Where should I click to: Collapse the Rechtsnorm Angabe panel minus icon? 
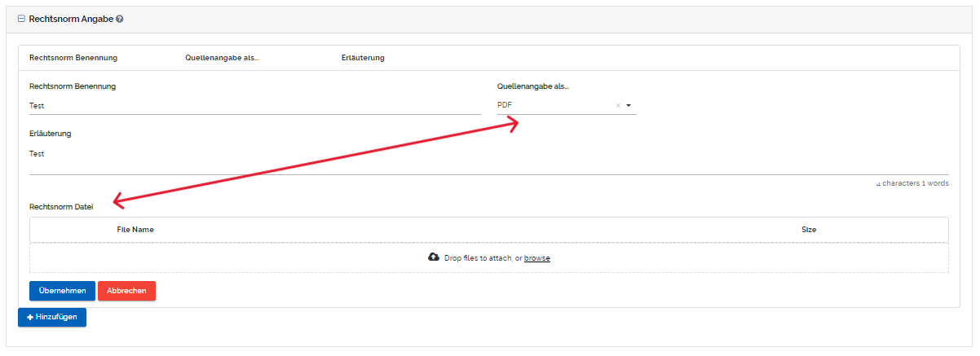point(22,18)
